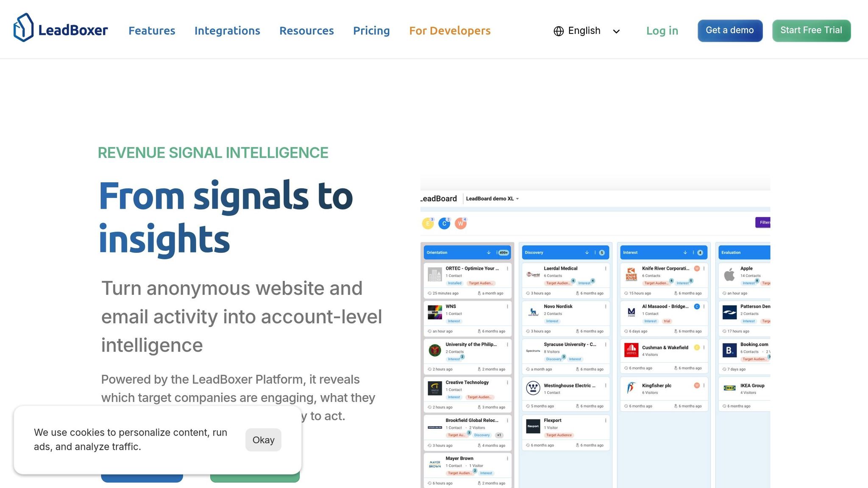868x488 pixels.
Task: Go to the Pricing page
Action: (371, 31)
